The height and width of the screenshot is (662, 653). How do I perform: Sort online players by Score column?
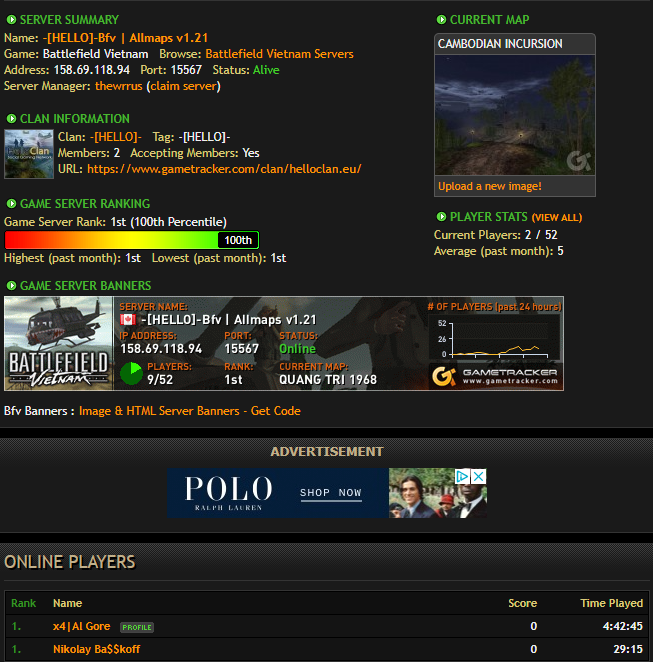[x=523, y=603]
